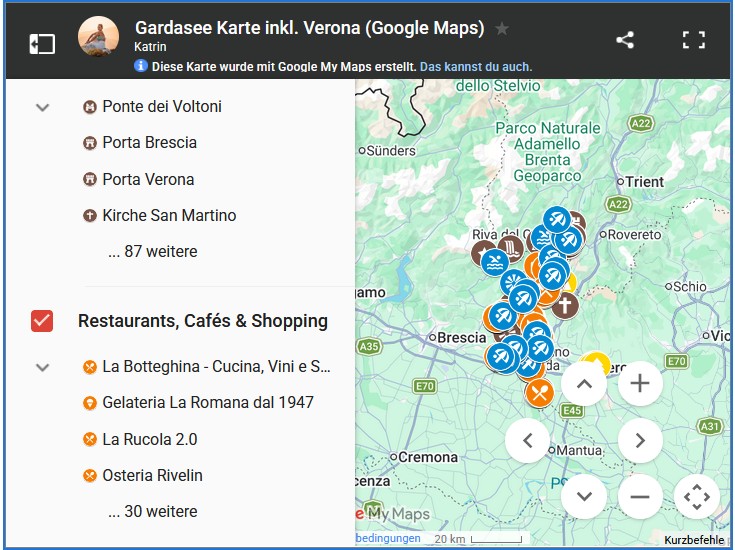Pan the map downward

[x=584, y=496]
